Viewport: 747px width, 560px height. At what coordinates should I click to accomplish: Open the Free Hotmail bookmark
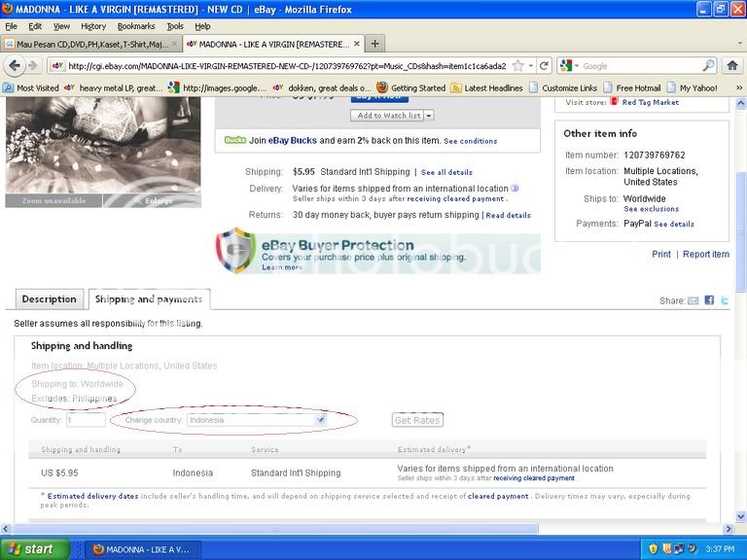631,87
